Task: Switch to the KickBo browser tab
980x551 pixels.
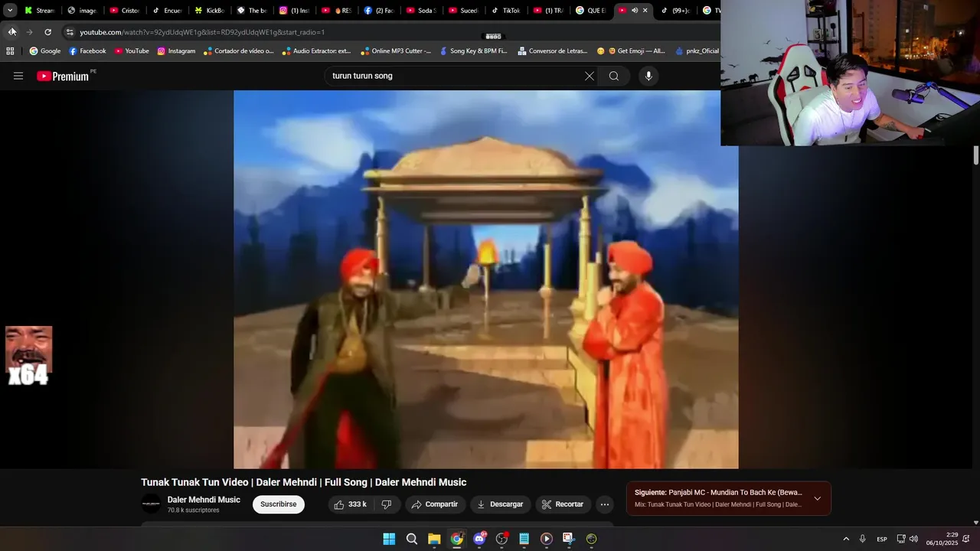Action: pos(208,11)
